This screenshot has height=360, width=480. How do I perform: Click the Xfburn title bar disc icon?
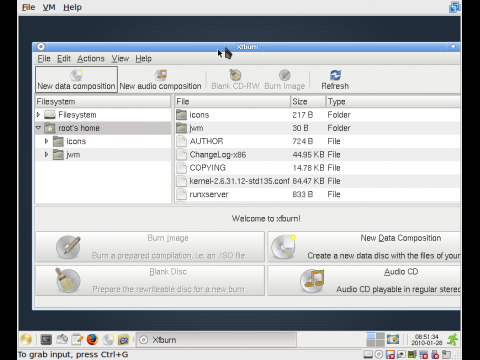(x=41, y=47)
